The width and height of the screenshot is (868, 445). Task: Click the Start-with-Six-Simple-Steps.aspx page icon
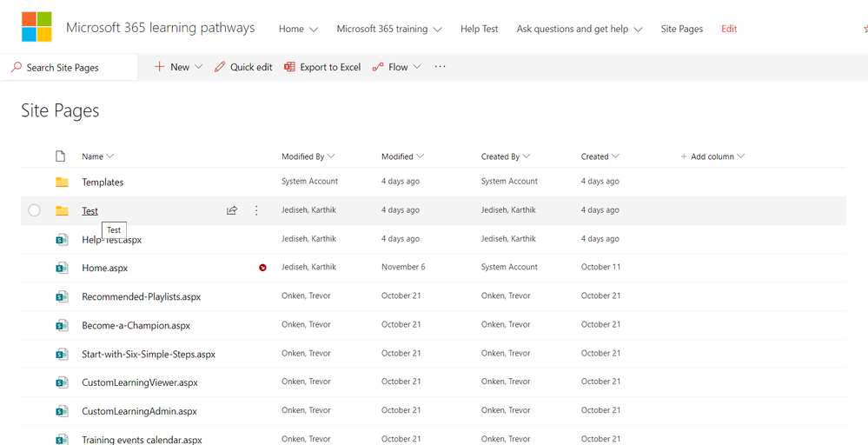point(62,355)
